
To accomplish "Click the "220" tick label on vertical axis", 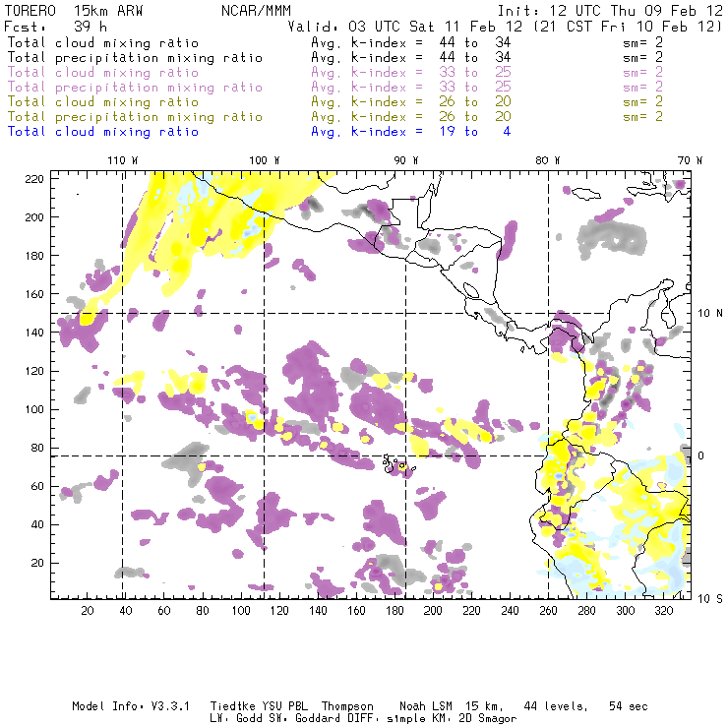I will pyautogui.click(x=34, y=179).
